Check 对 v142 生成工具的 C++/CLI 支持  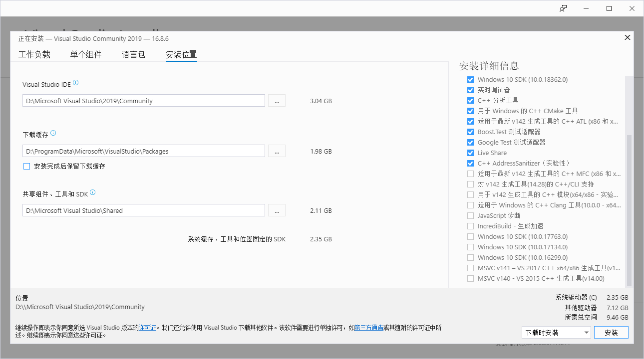click(x=470, y=184)
